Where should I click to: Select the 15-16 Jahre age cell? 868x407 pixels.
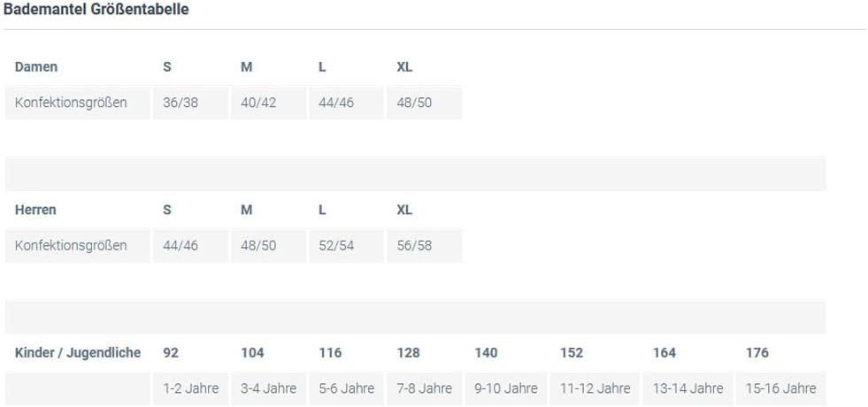tap(781, 388)
